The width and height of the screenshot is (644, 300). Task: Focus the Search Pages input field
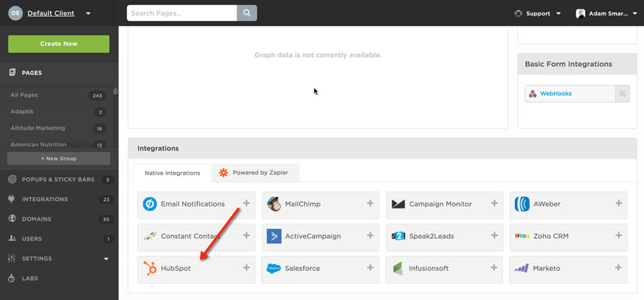[x=182, y=13]
